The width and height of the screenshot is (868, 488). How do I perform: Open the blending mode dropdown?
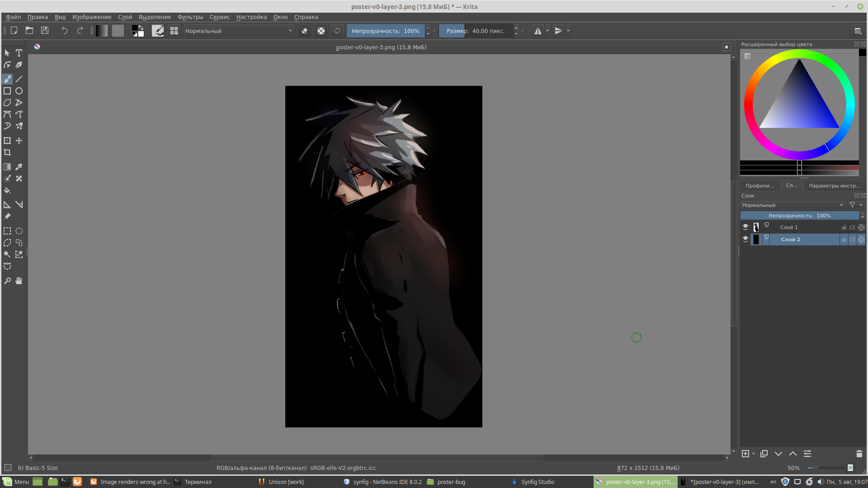792,205
